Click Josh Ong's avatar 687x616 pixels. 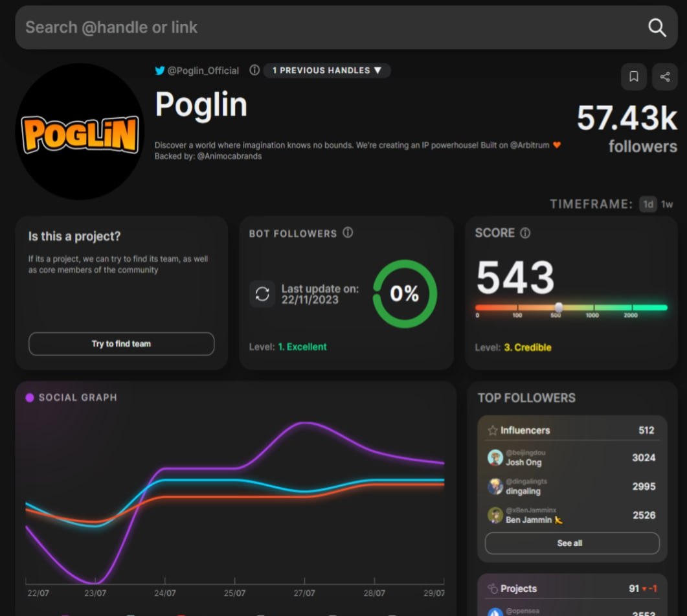[x=495, y=458]
